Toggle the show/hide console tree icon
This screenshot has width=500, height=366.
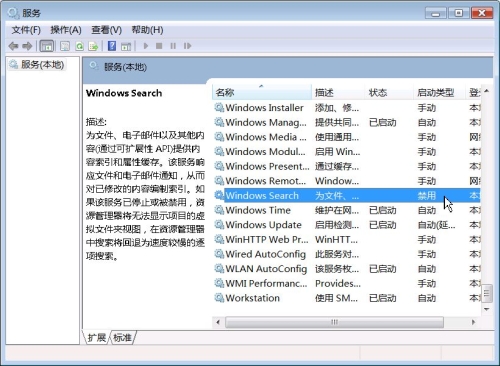click(47, 46)
